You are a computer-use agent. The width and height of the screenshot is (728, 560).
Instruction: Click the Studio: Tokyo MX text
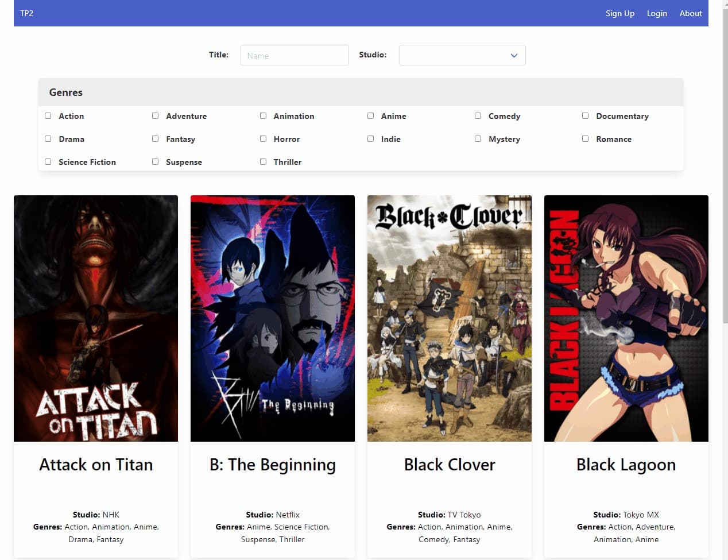(x=626, y=515)
